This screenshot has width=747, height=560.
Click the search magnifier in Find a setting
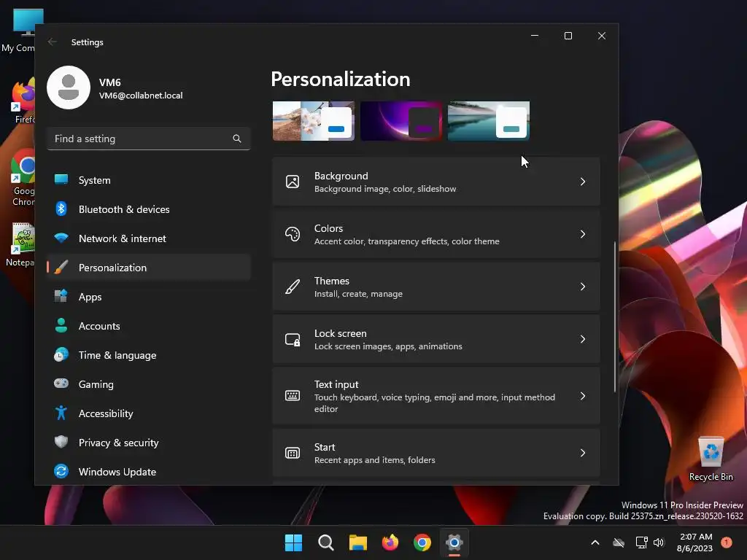click(x=237, y=139)
